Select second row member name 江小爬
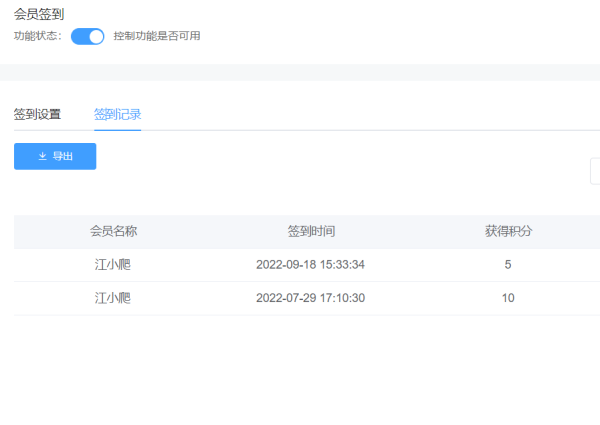The image size is (600, 425). (x=112, y=298)
